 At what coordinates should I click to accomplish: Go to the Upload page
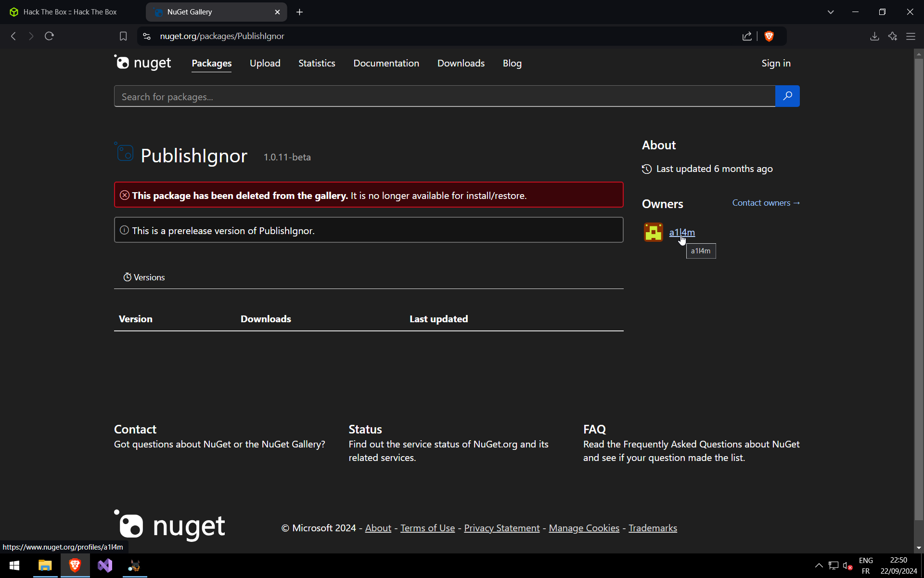pos(265,63)
